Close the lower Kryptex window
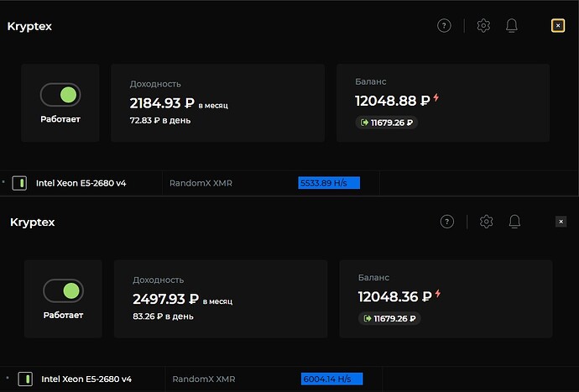 pyautogui.click(x=561, y=222)
